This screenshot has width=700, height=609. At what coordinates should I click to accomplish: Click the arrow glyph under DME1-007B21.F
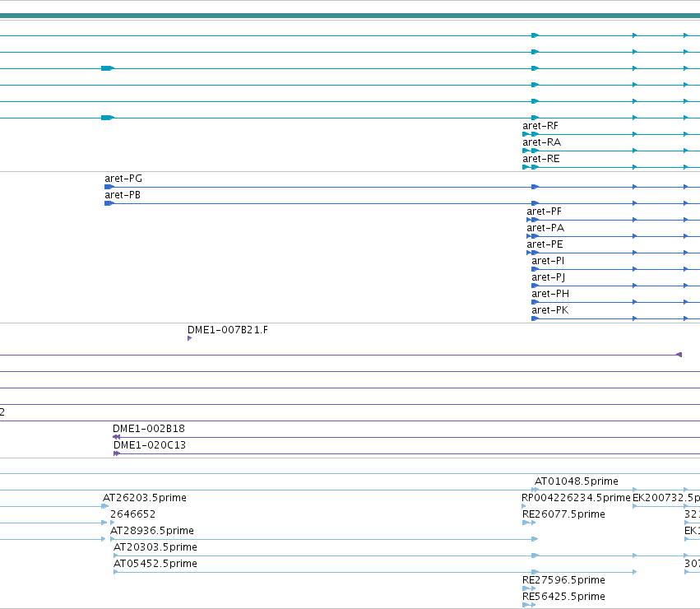[x=190, y=338]
